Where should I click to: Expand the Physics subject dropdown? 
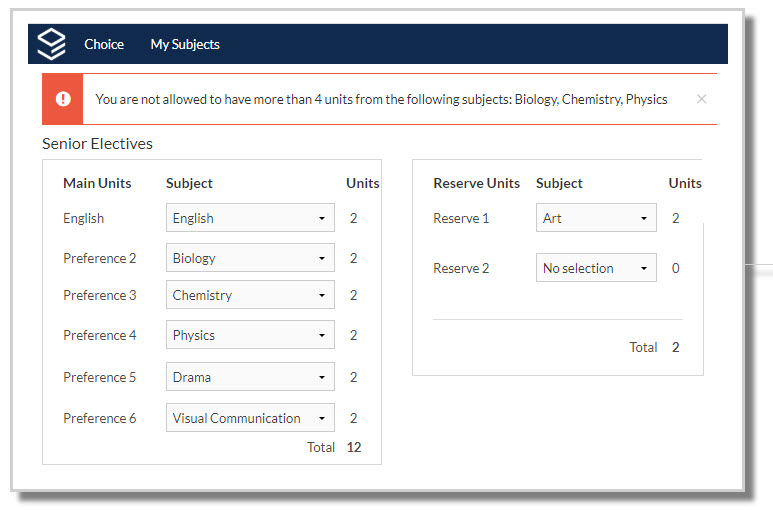pos(250,335)
